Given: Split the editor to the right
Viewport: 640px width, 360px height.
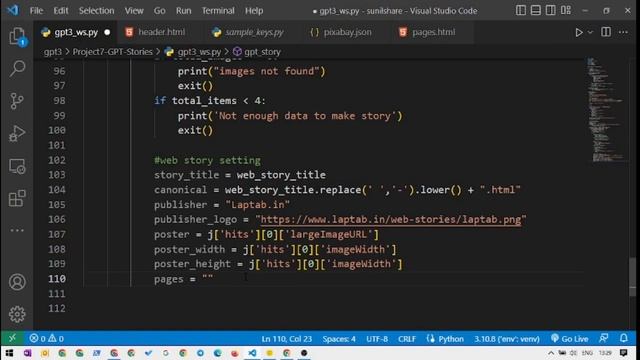Looking at the screenshot, I should tap(606, 32).
